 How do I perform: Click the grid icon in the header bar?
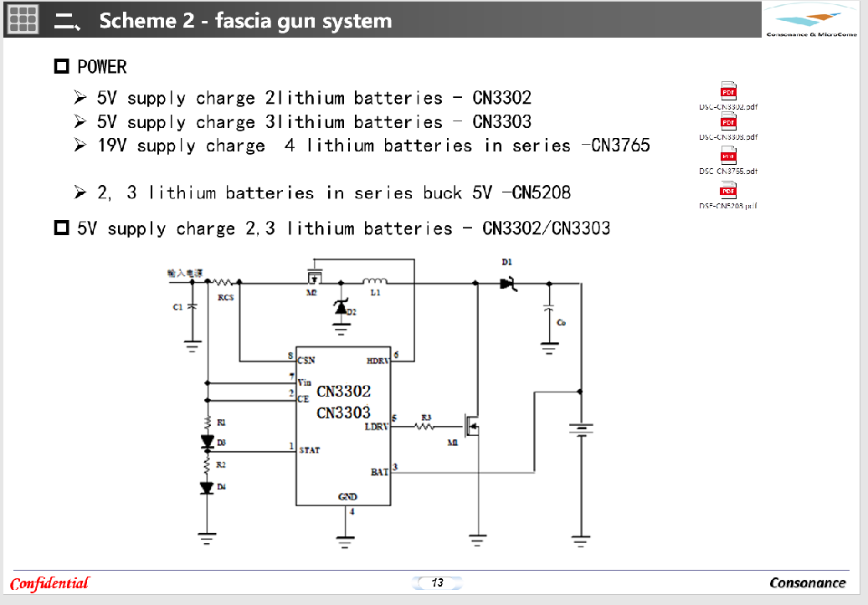pos(23,19)
